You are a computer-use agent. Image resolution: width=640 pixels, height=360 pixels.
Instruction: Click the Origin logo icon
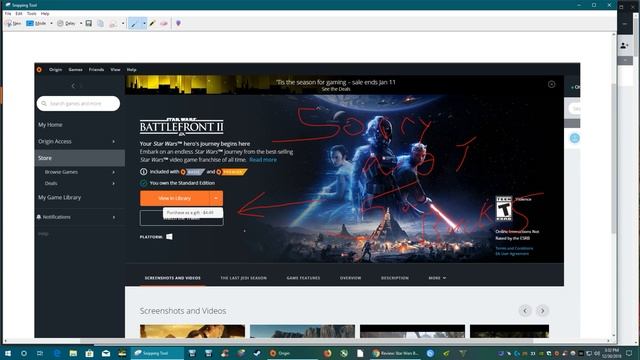click(39, 70)
